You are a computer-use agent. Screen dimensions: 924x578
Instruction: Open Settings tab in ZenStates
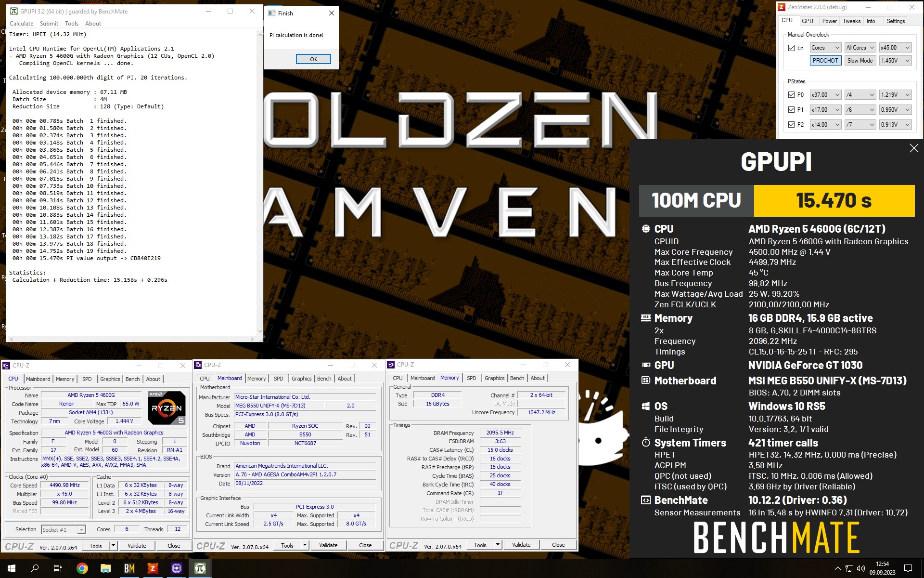896,21
